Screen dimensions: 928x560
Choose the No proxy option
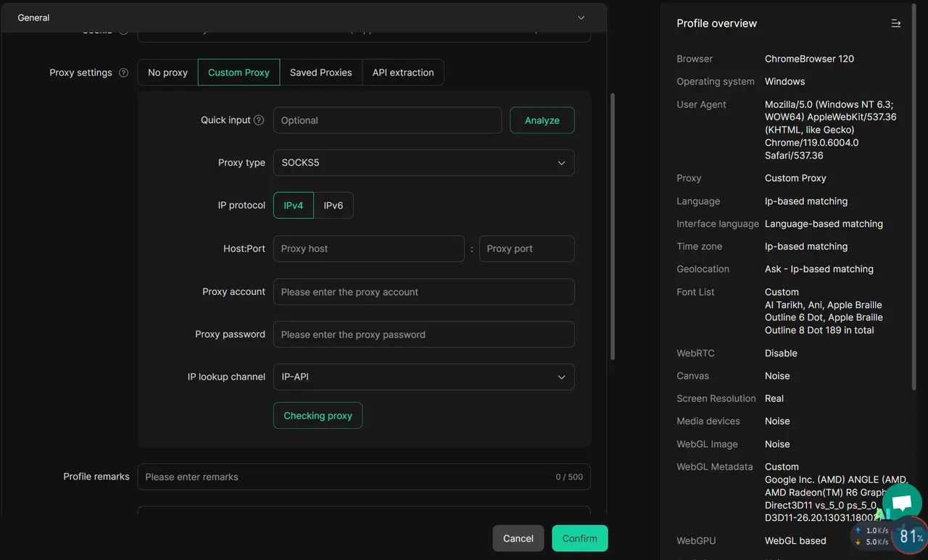click(x=167, y=72)
